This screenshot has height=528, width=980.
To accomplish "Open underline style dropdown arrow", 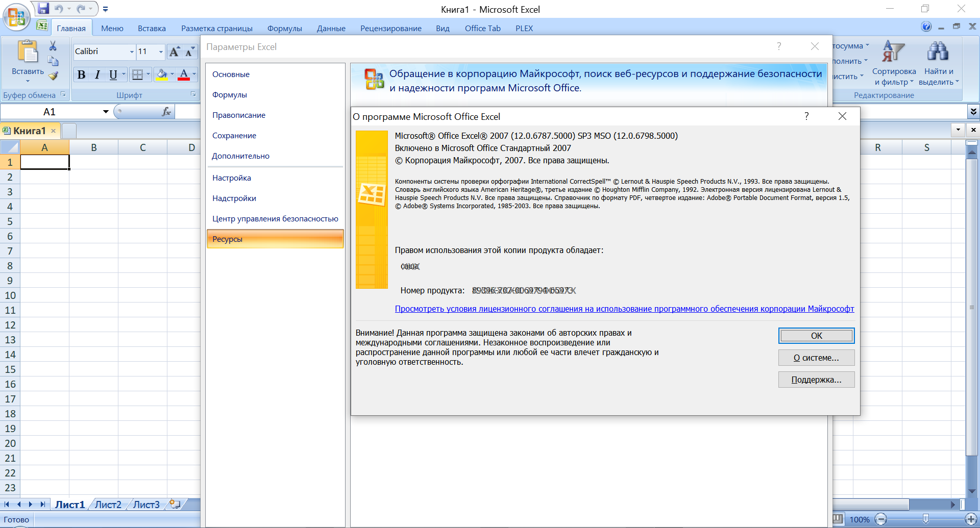I will (x=124, y=75).
